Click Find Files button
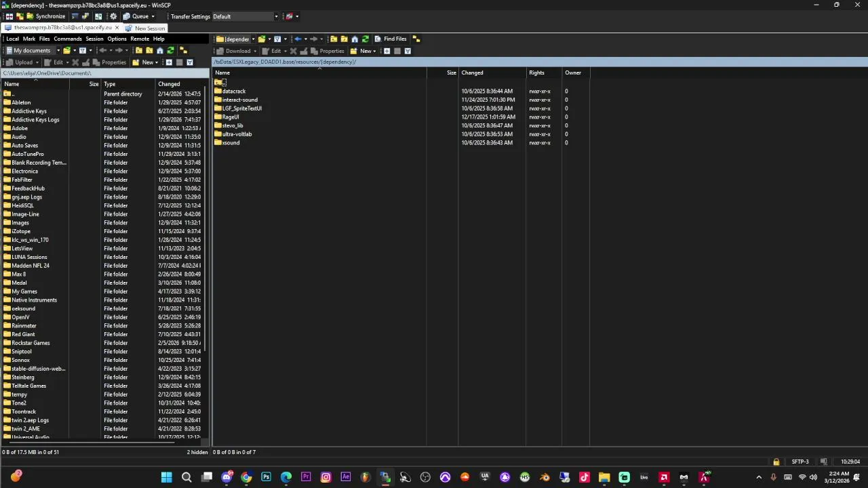This screenshot has height=488, width=868. (390, 39)
